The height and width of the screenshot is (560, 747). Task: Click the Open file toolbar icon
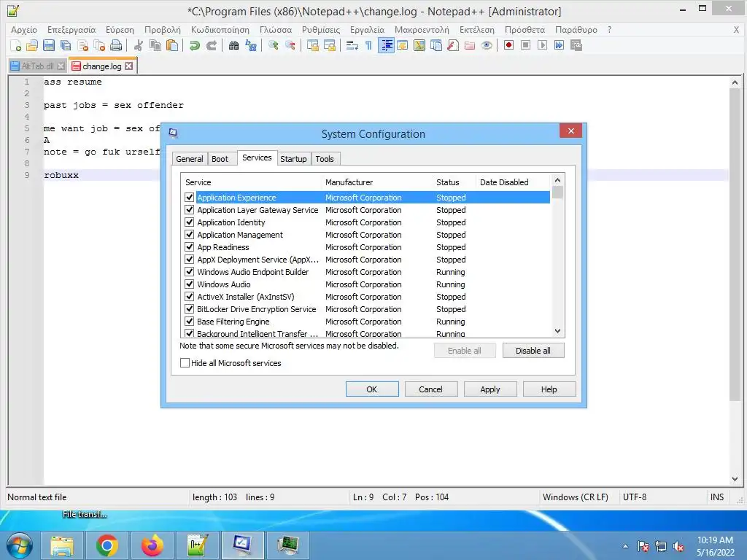(x=32, y=45)
